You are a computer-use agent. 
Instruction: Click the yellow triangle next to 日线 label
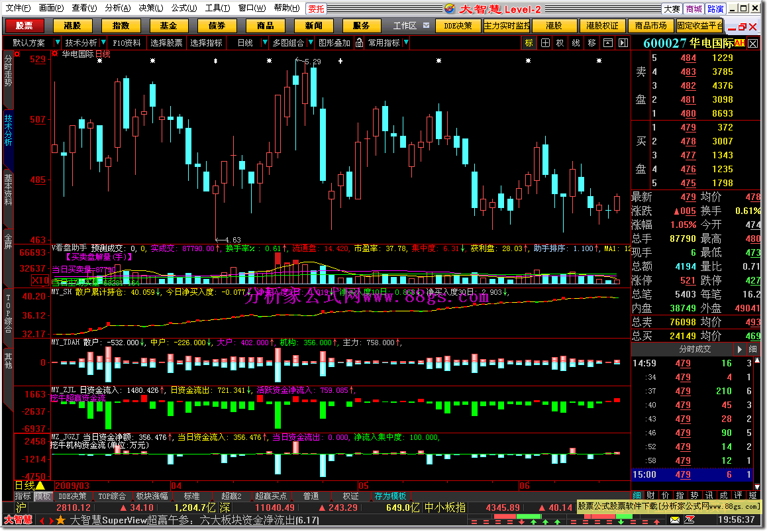pyautogui.click(x=40, y=486)
